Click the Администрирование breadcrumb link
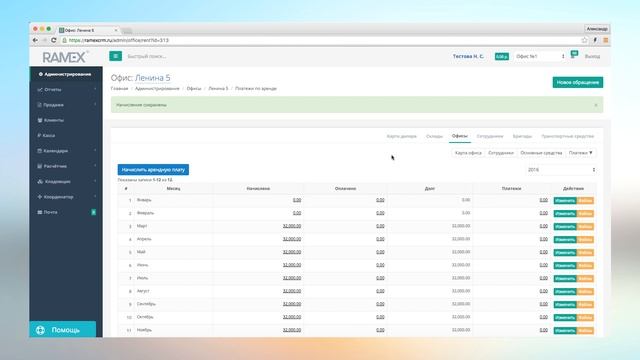 (x=157, y=89)
